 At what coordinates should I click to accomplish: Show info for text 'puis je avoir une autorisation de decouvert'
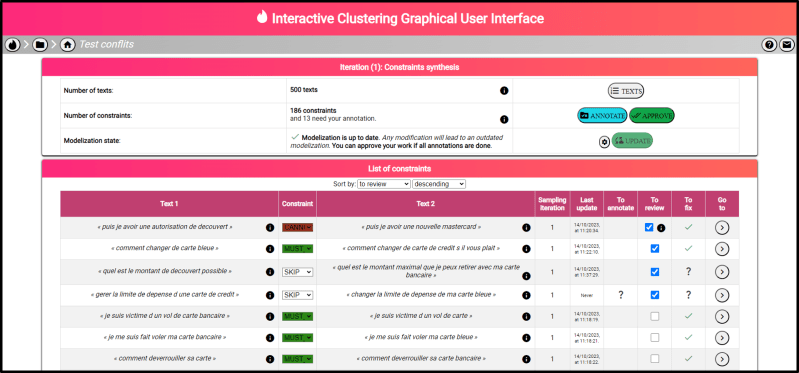270,228
